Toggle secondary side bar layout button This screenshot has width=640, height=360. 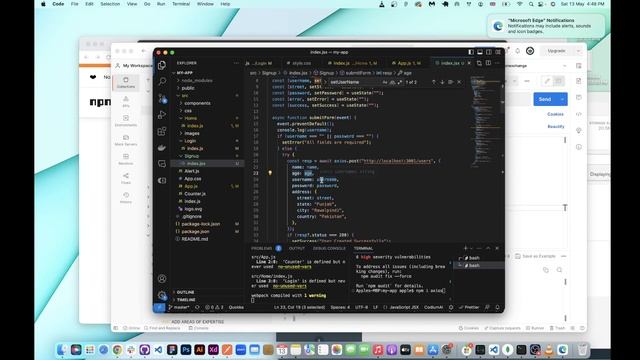click(x=489, y=52)
